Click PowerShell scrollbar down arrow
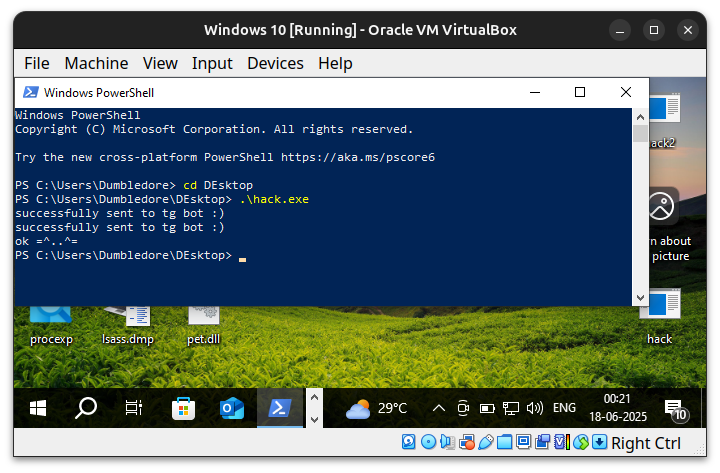720x473 pixels. (640, 298)
